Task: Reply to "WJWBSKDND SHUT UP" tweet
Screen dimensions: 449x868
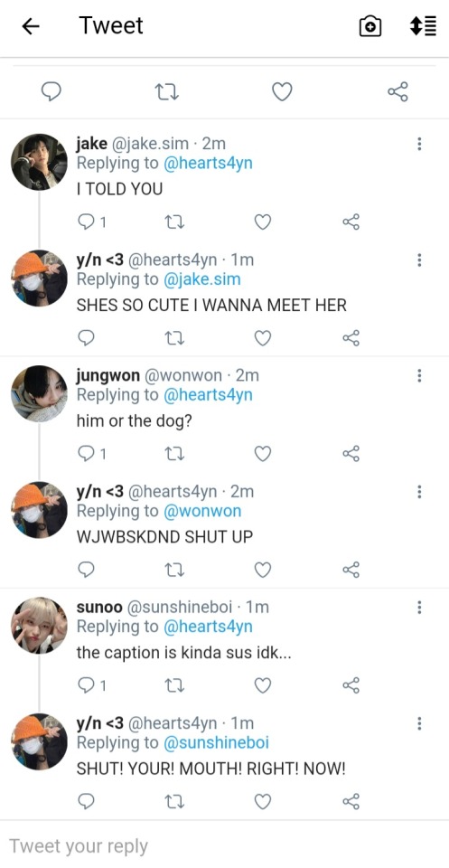Action: pos(86,569)
